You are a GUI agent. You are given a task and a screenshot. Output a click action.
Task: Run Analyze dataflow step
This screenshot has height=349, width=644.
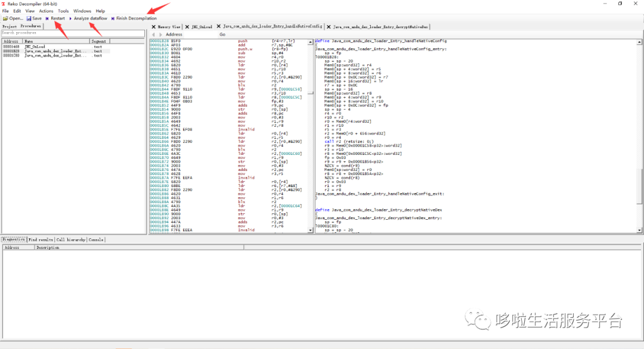point(88,18)
